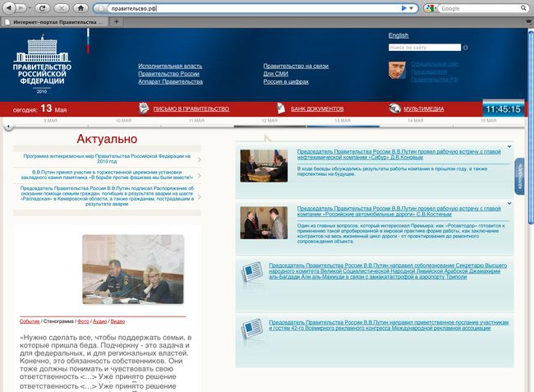Screen dimensions: 534x392
Task: Click newspaper icon beside соболезнование headline
Action: (252, 271)
